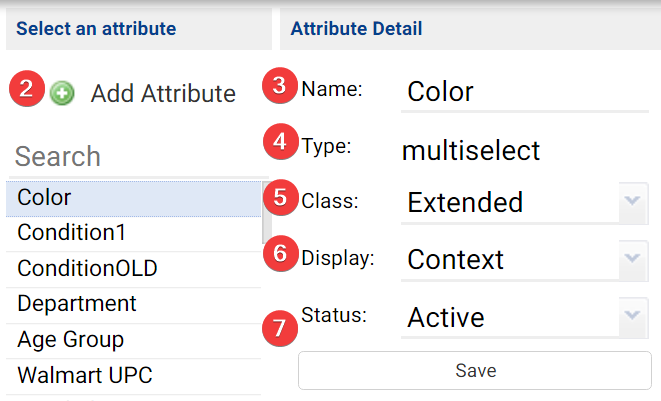Click the red number 4 marker
This screenshot has width=661, height=401.
point(281,143)
